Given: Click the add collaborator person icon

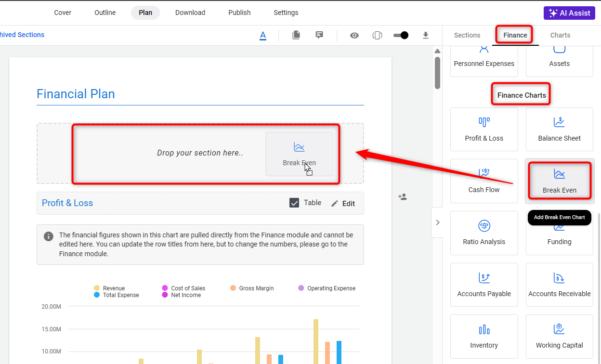Looking at the screenshot, I should (403, 197).
